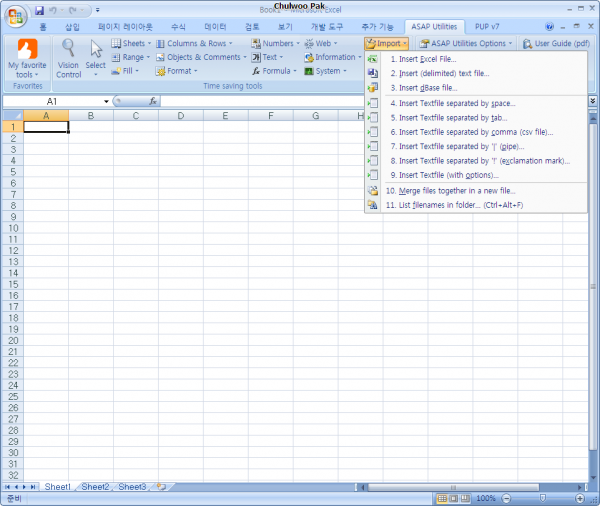Image resolution: width=600 pixels, height=506 pixels.
Task: Go to first sheet navigation arrow
Action: click(7, 487)
